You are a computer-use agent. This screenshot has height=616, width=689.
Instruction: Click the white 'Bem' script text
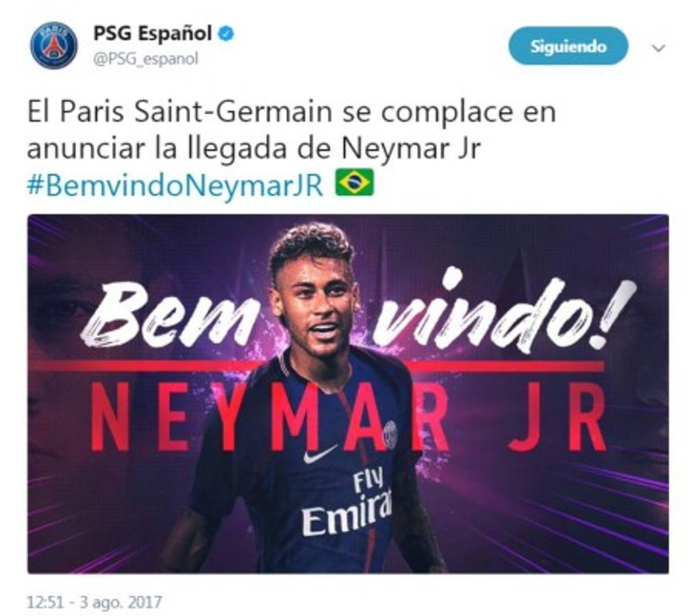[x=168, y=316]
